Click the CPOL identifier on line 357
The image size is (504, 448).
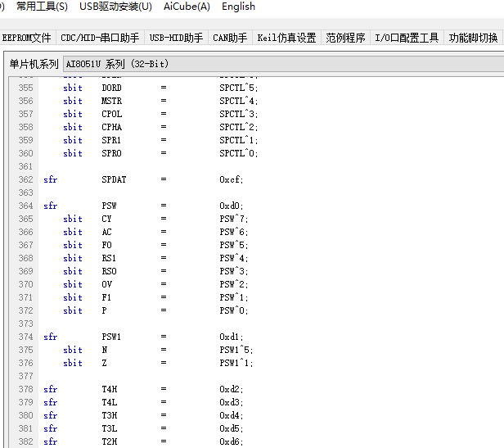coord(112,114)
